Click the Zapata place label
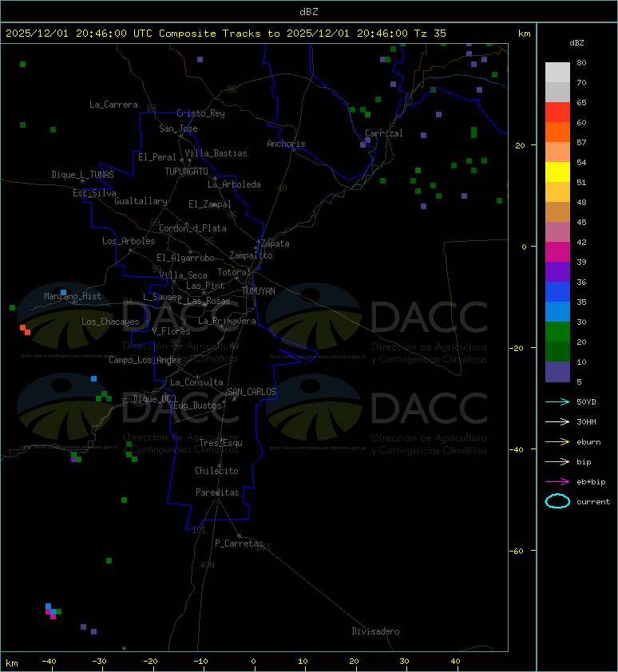The height and width of the screenshot is (672, 618). 275,243
